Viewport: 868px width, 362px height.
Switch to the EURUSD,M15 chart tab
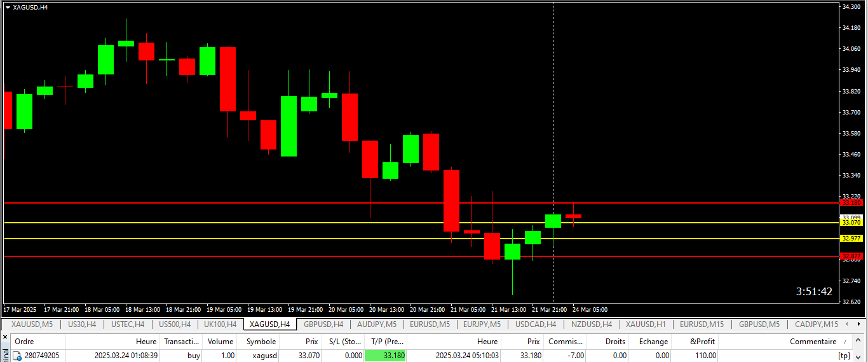[x=702, y=324]
